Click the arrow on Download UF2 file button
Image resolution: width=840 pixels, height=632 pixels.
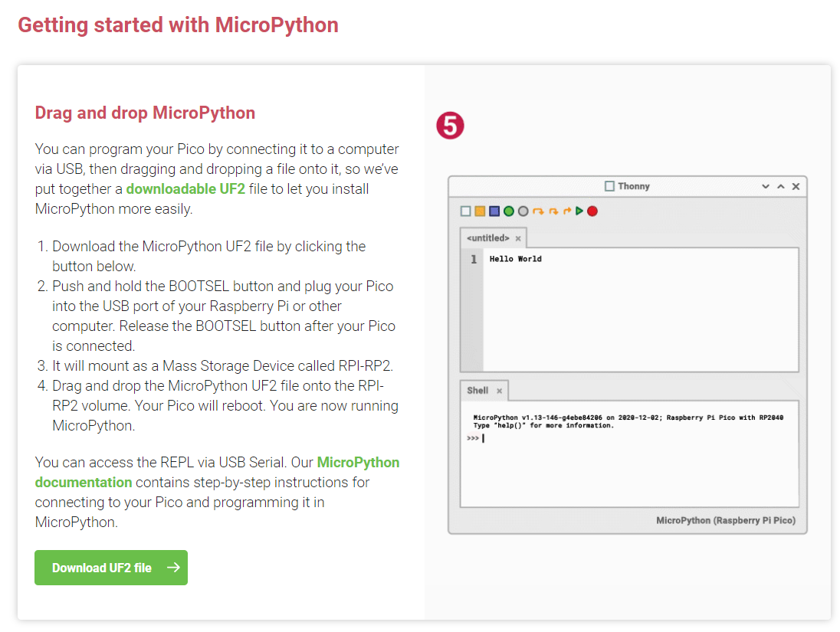tap(173, 567)
